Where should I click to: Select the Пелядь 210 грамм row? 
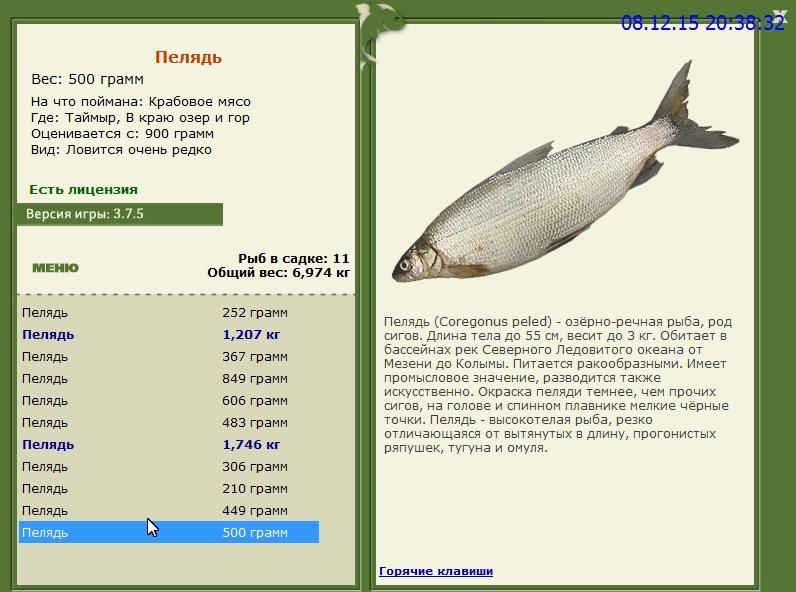pyautogui.click(x=169, y=488)
